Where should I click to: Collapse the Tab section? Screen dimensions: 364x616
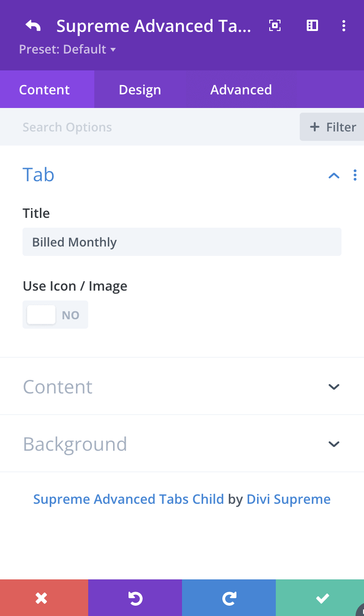[334, 176]
